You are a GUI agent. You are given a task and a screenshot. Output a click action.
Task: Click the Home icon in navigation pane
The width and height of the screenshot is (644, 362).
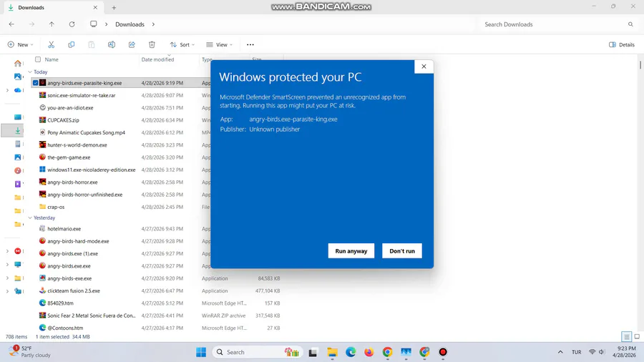pyautogui.click(x=18, y=63)
